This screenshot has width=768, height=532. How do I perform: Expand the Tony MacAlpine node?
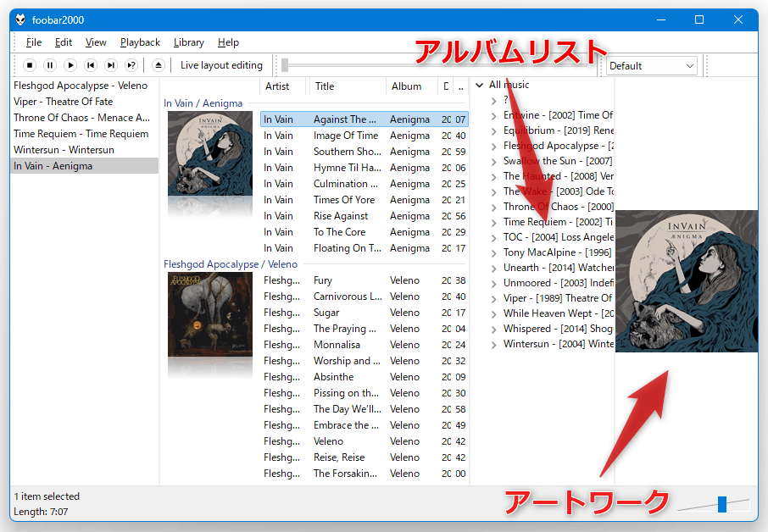(493, 252)
